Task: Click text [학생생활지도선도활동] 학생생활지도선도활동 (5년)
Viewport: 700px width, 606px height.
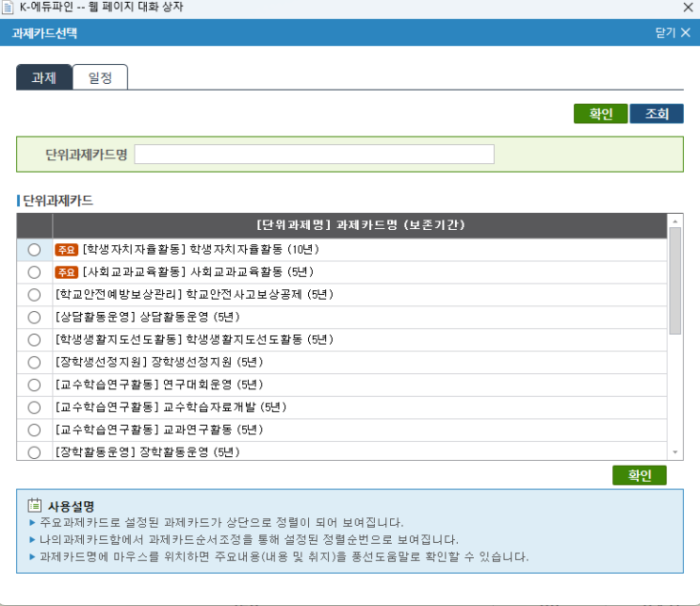Action: (x=195, y=339)
